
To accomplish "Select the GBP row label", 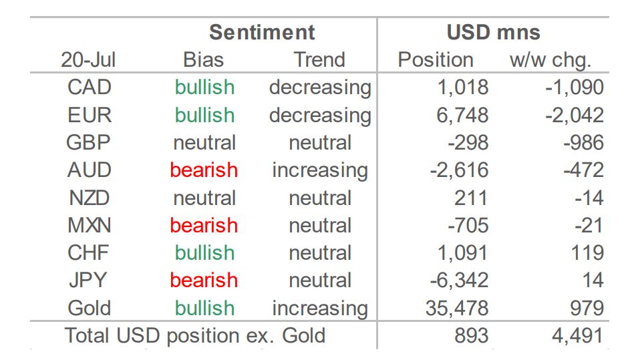I will pyautogui.click(x=88, y=143).
